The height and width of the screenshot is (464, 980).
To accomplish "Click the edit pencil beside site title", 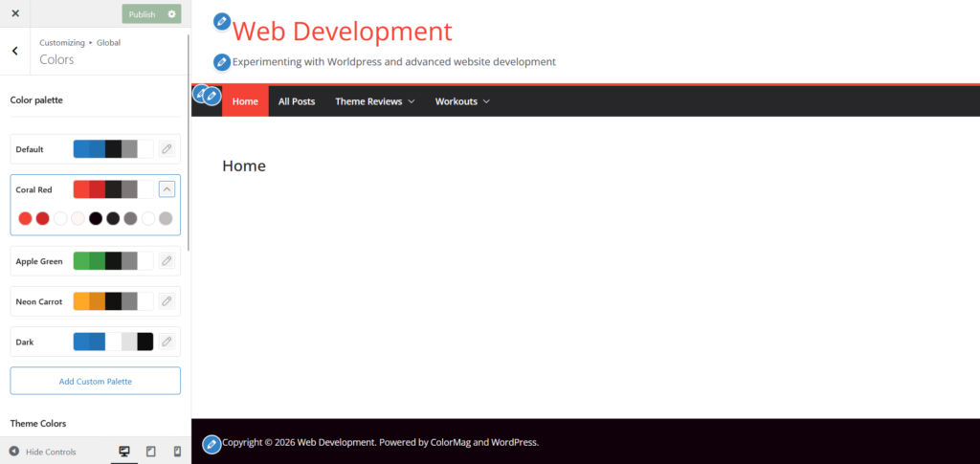I will click(x=222, y=22).
